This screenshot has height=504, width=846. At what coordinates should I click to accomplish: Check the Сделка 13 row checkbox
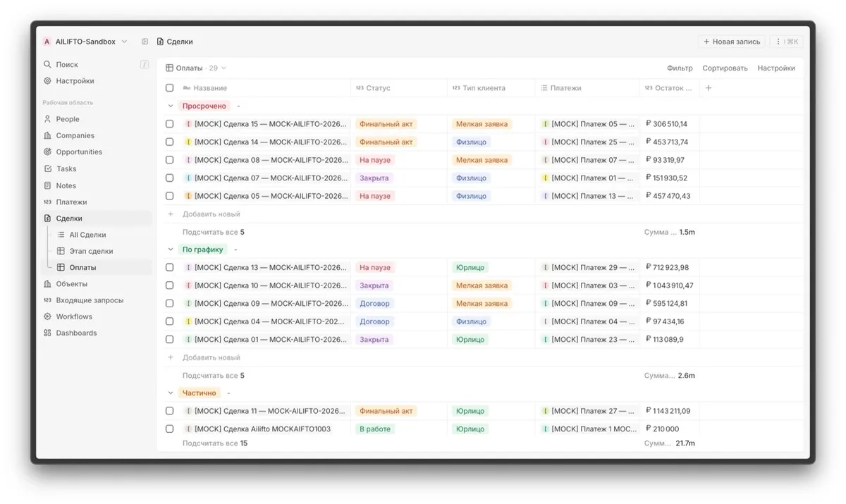[169, 267]
